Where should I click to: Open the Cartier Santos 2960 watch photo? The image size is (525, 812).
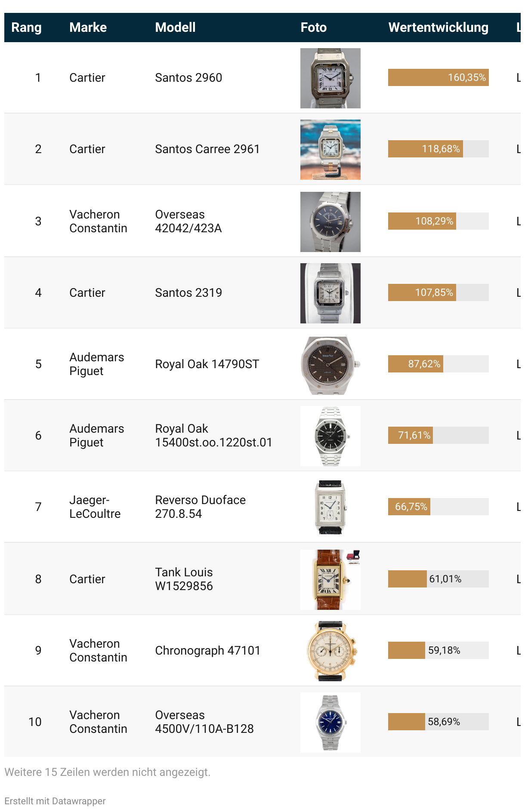pos(330,78)
